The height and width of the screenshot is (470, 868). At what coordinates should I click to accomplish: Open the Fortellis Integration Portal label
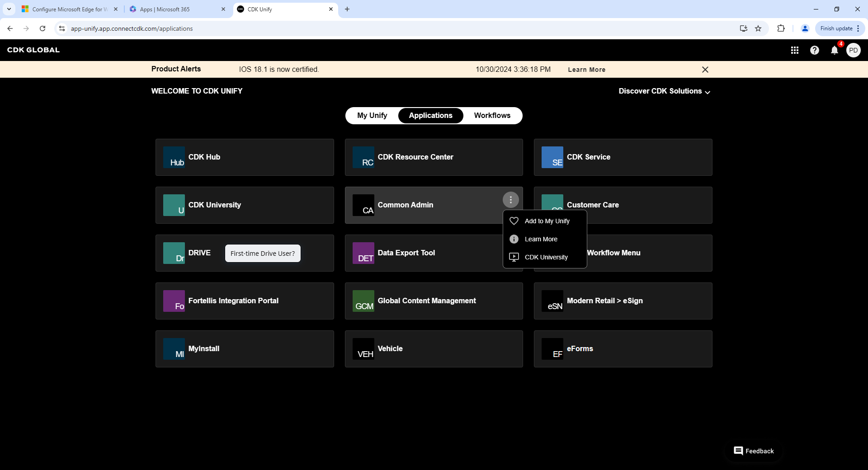coord(233,301)
